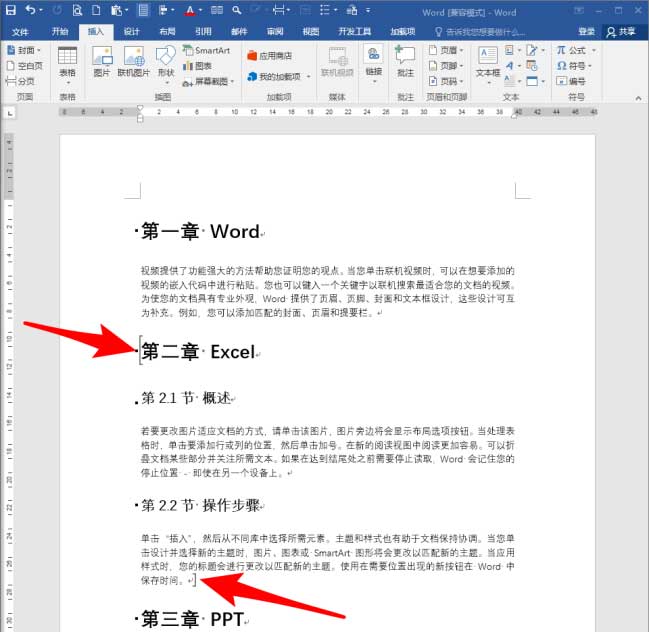Open customize quick access toolbar dropdown
The image size is (649, 632).
click(x=368, y=10)
